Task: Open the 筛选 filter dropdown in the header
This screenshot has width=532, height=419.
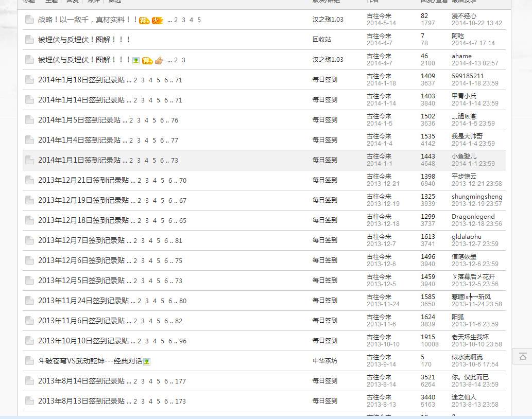Action: (x=114, y=2)
